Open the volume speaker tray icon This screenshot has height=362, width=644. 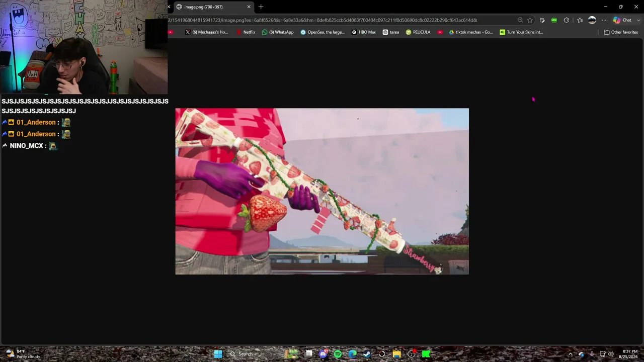pos(611,354)
